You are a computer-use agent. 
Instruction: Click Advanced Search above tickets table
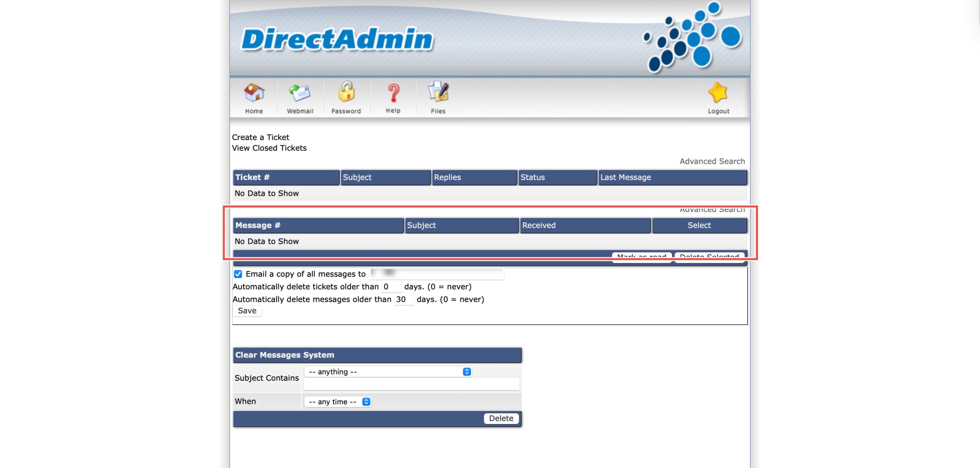[712, 161]
